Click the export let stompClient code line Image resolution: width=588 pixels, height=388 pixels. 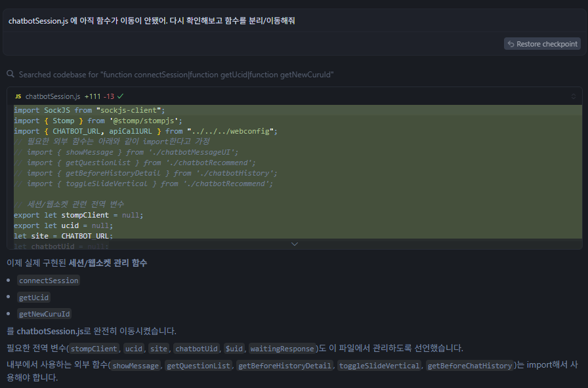[x=78, y=215]
